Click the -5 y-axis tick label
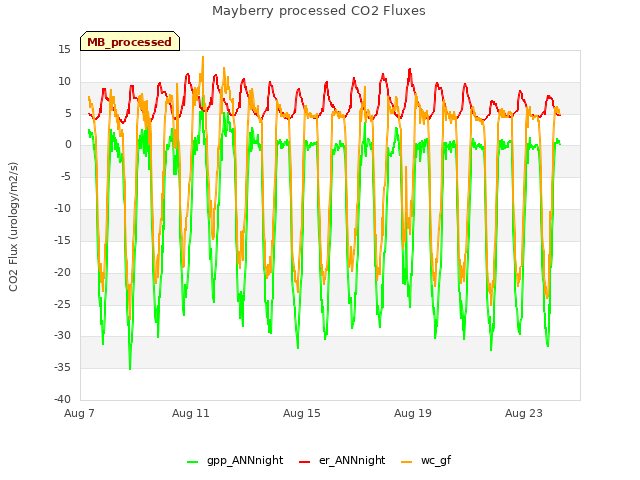 click(65, 177)
